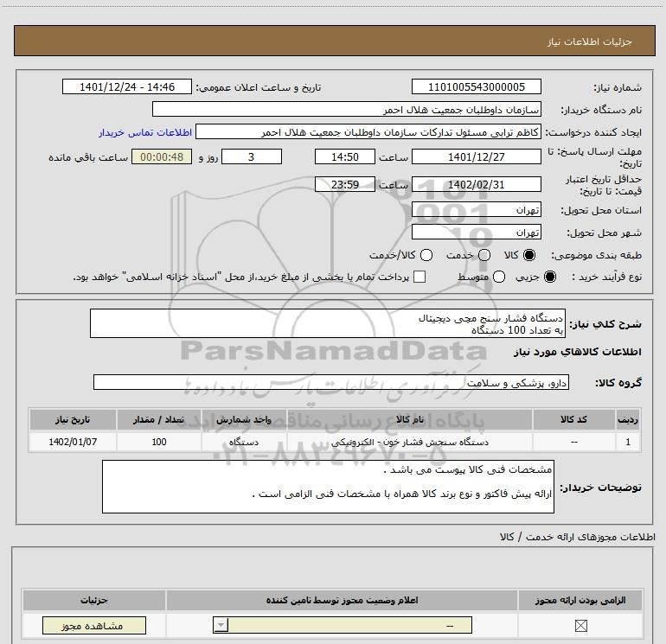Click the general need description text box

click(328, 323)
